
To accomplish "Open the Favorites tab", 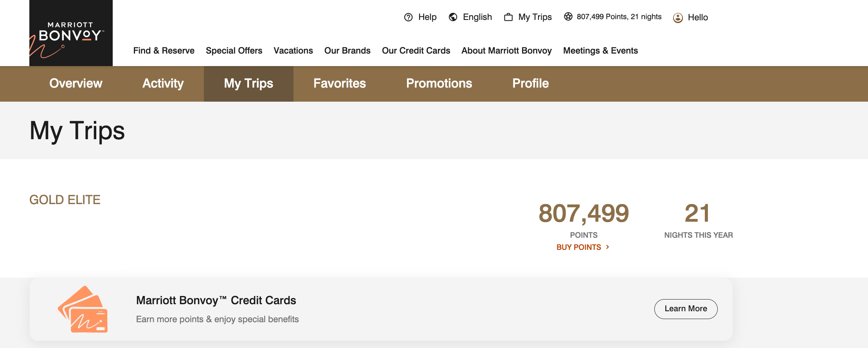I will 339,83.
